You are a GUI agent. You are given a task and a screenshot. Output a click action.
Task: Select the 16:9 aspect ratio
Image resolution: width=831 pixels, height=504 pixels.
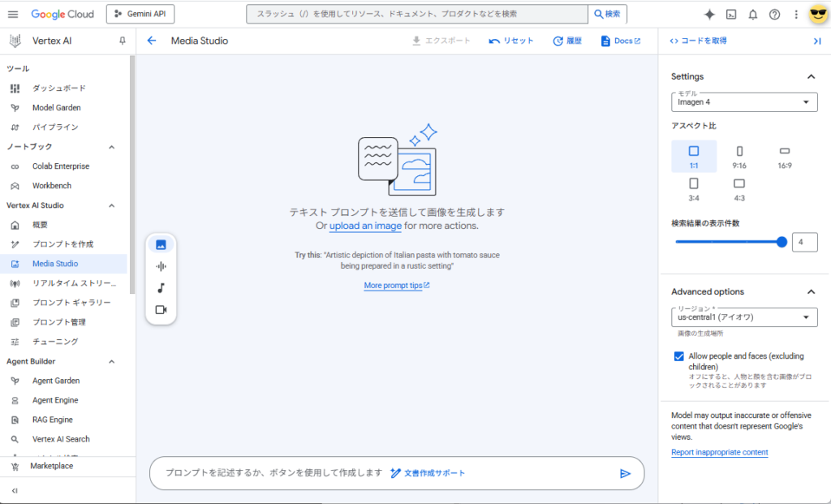785,157
